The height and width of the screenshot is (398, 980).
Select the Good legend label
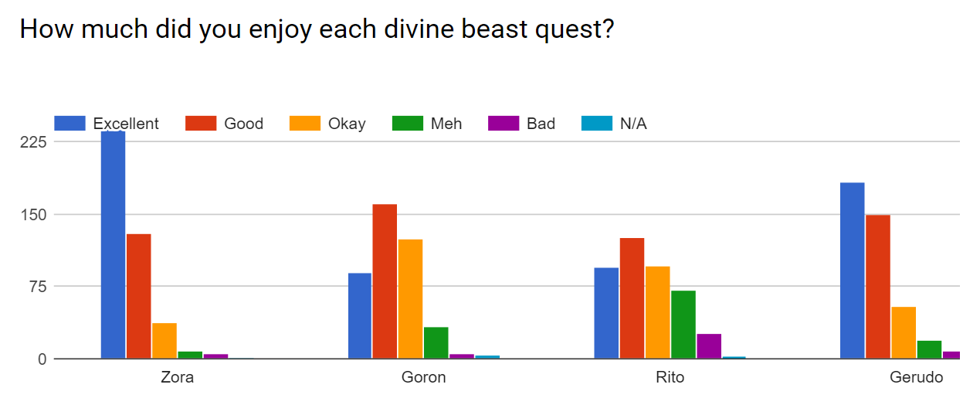coord(243,124)
